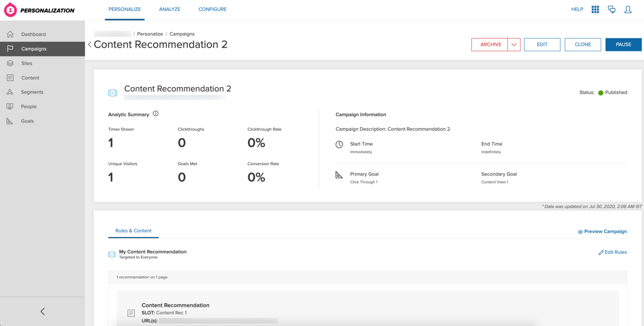This screenshot has height=326, width=644.
Task: Click the Pause button
Action: (x=623, y=44)
